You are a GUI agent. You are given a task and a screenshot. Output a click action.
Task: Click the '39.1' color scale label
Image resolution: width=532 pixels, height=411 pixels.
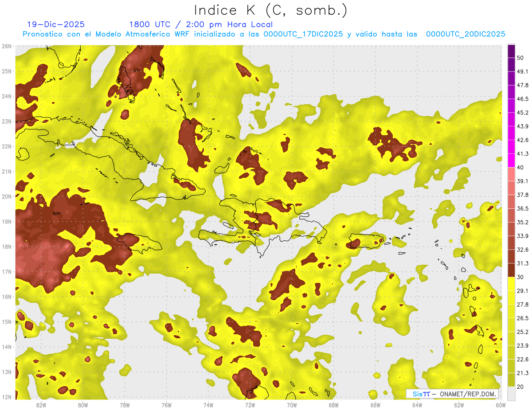pyautogui.click(x=522, y=181)
